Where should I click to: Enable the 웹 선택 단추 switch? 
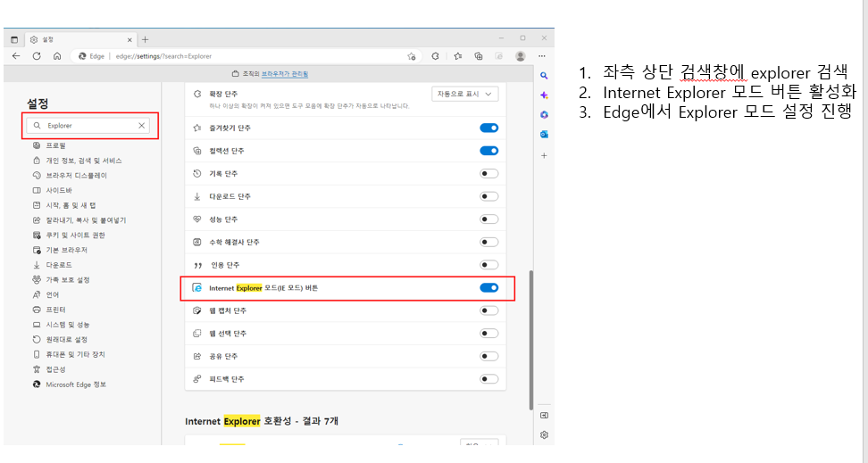coord(488,334)
